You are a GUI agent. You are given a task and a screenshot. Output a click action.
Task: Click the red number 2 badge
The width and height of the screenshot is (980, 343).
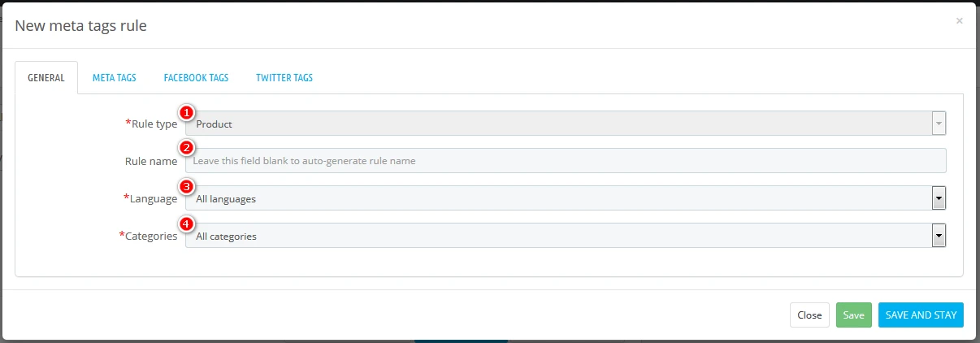click(x=186, y=148)
